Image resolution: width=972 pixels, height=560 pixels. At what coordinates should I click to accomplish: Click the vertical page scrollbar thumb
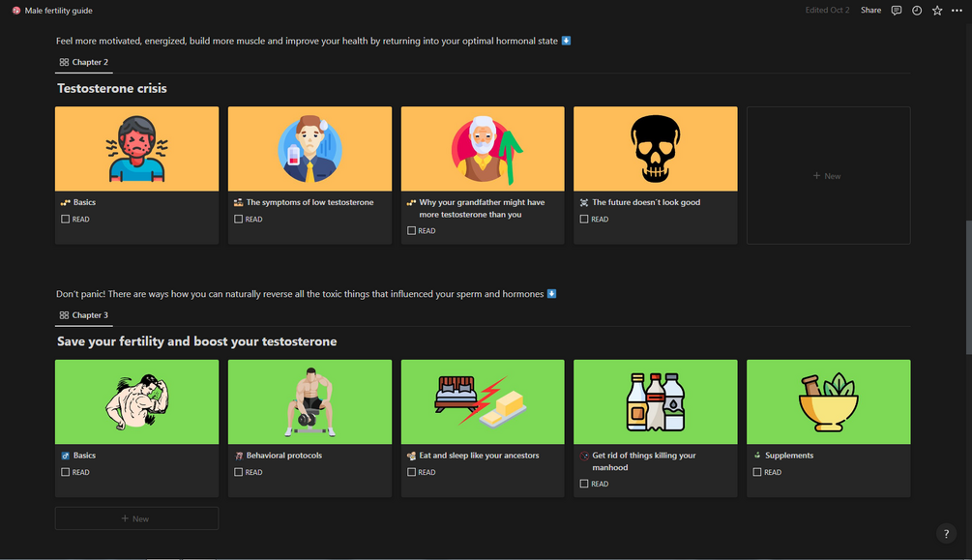pos(968,286)
